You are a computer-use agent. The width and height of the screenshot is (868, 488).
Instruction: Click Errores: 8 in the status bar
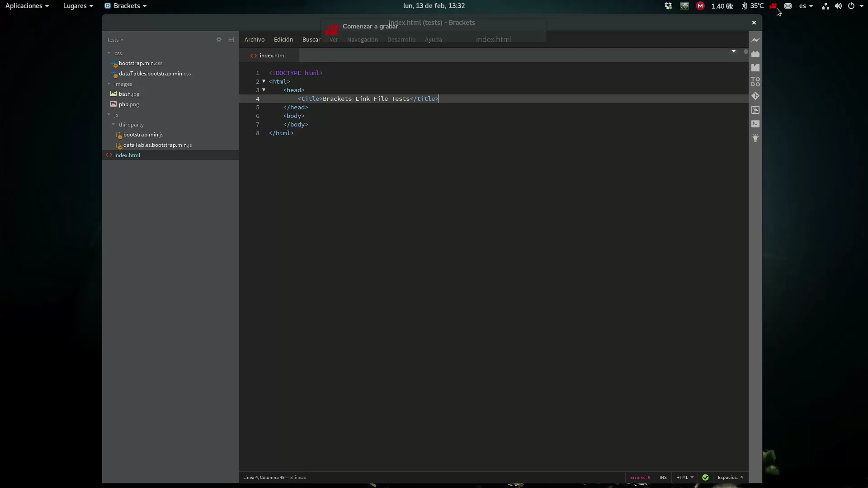640,478
